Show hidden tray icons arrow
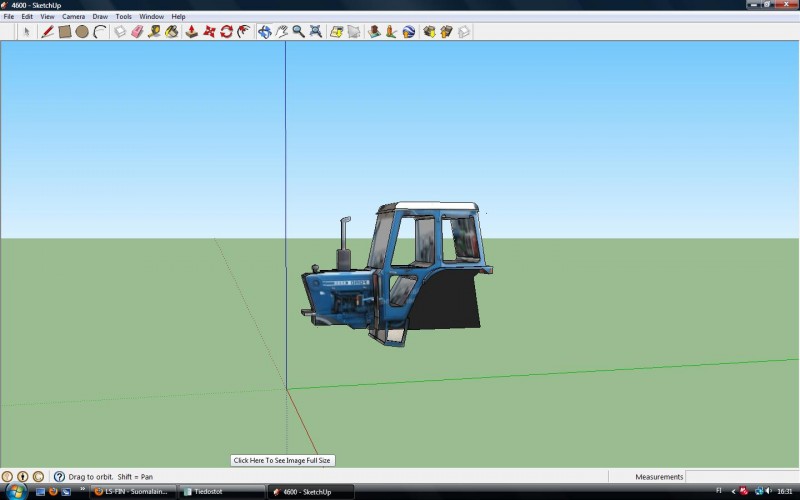The image size is (800, 500). click(733, 492)
